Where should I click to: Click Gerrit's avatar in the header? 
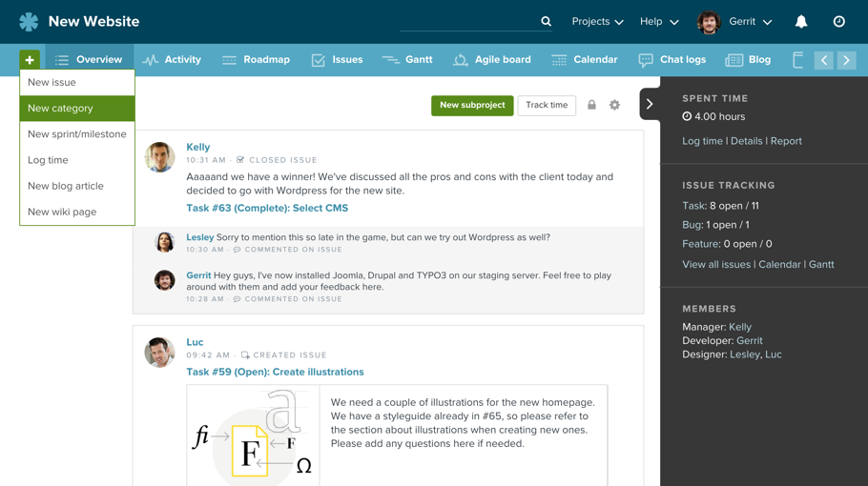tap(709, 22)
